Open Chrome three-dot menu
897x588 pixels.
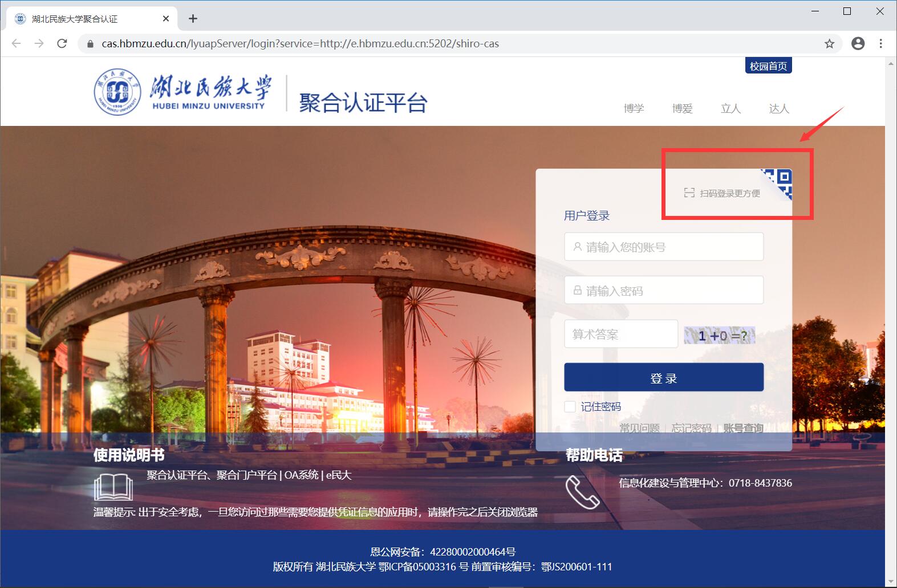[880, 44]
